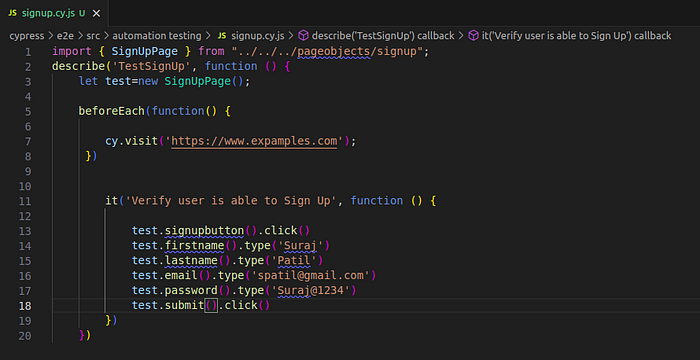Image resolution: width=700 pixels, height=360 pixels.
Task: Click the closing brace on line 20
Action: [82, 335]
